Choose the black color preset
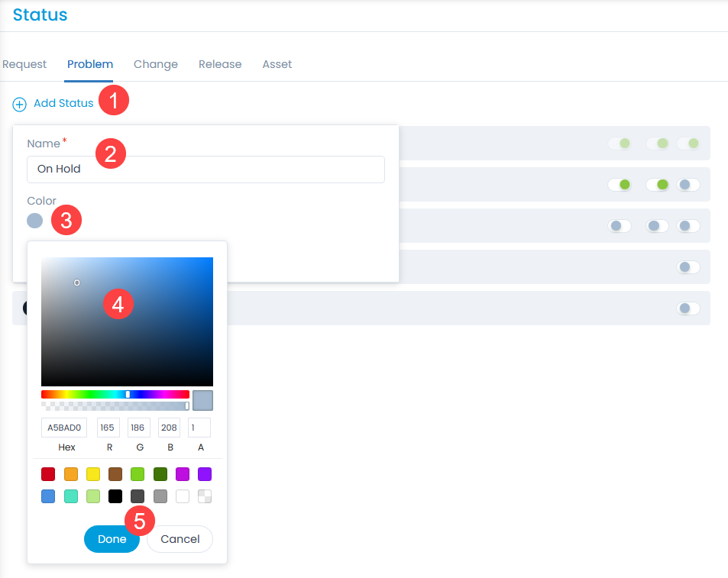The width and height of the screenshot is (728, 578). [x=115, y=496]
